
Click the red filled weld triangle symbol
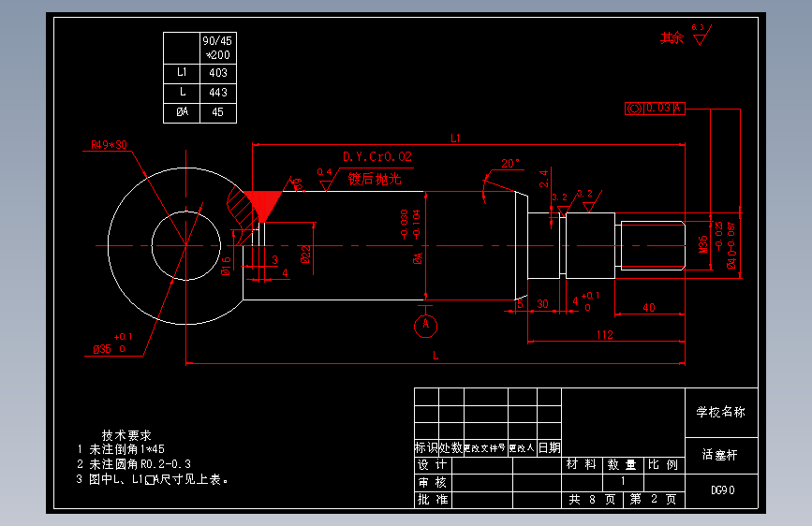point(262,206)
